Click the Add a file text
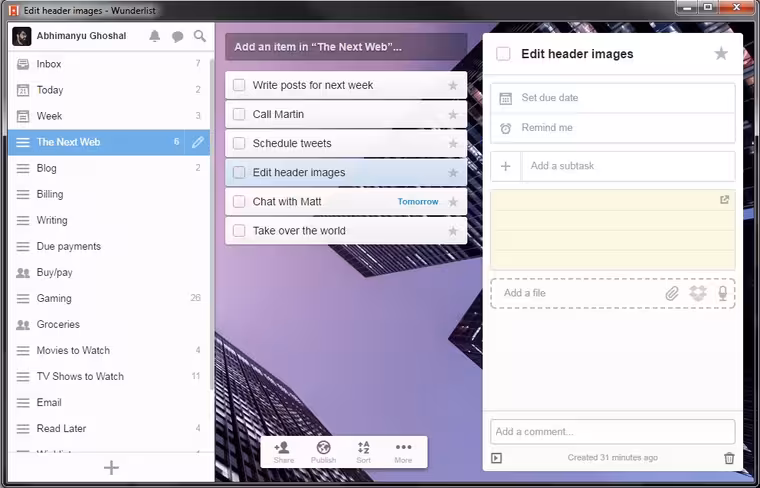 [x=524, y=293]
